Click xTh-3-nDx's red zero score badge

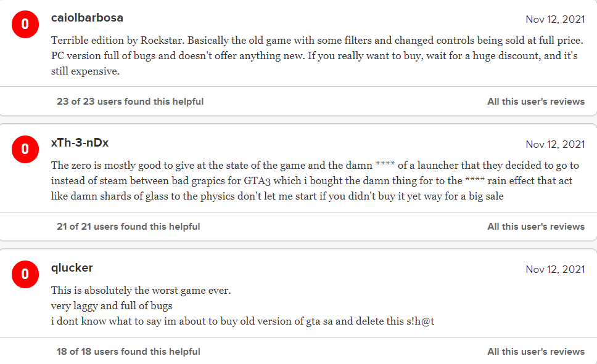point(25,149)
